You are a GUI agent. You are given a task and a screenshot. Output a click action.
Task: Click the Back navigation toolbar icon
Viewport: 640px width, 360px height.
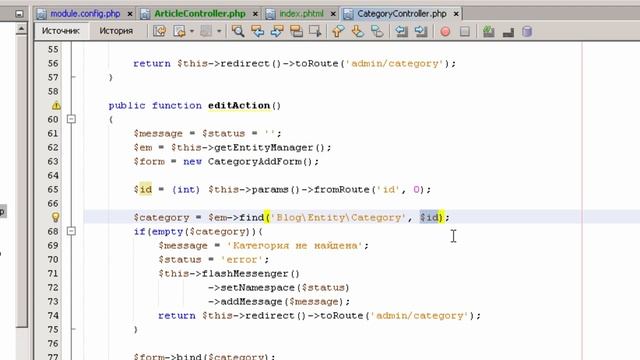(x=179, y=31)
